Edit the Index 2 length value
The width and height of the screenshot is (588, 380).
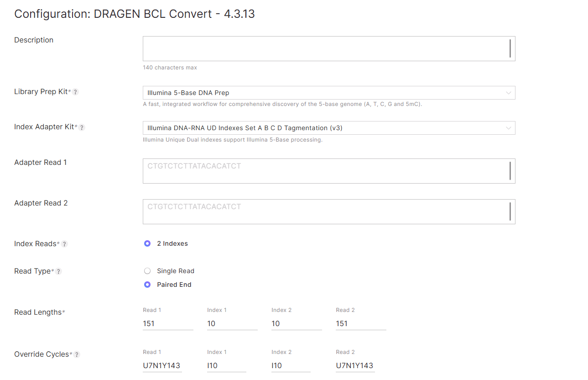tap(297, 323)
